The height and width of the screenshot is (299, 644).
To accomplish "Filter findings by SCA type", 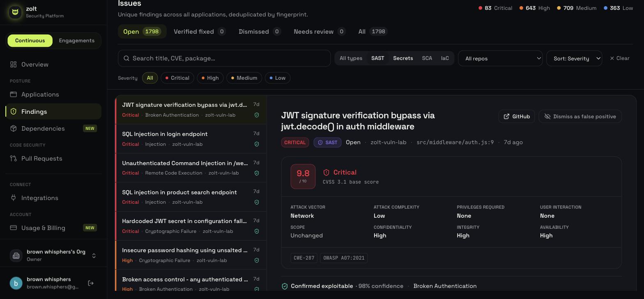I will pyautogui.click(x=427, y=58).
